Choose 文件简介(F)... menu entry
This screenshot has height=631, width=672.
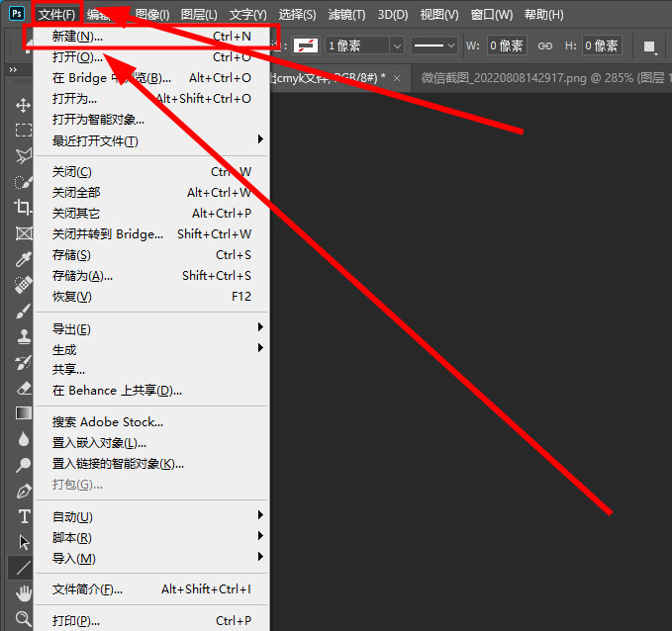[150, 589]
